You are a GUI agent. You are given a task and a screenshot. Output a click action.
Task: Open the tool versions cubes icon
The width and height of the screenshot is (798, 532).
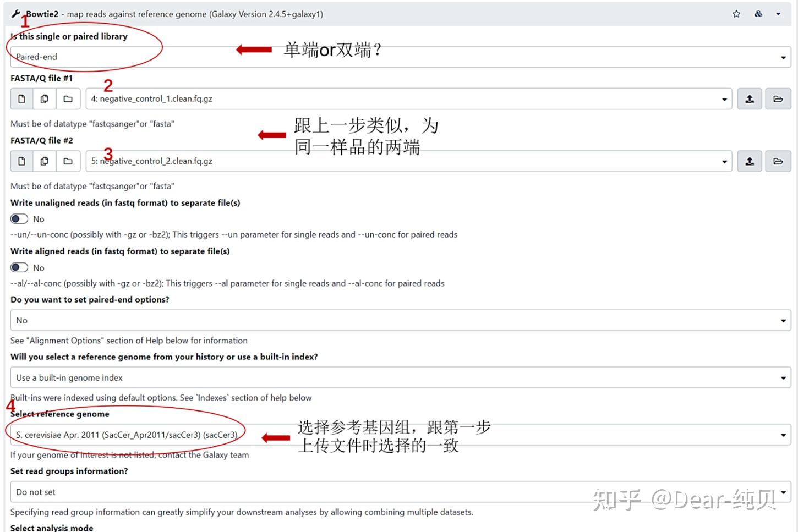pyautogui.click(x=758, y=14)
